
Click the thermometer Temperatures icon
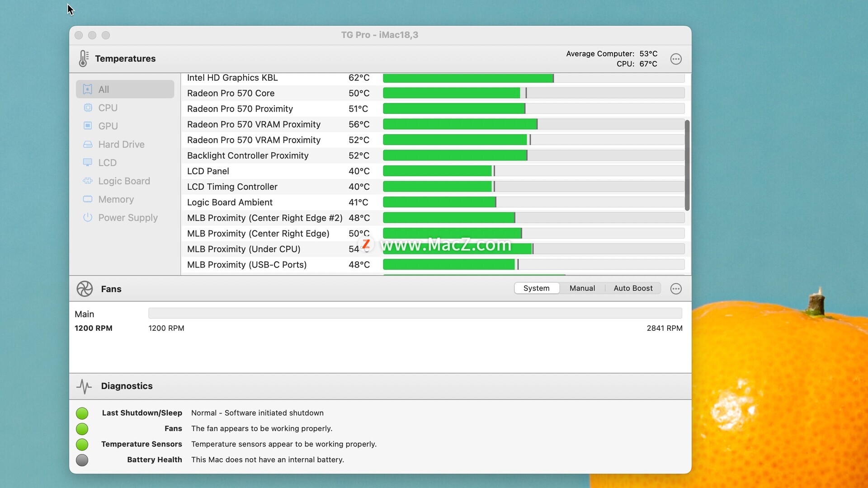pyautogui.click(x=83, y=59)
